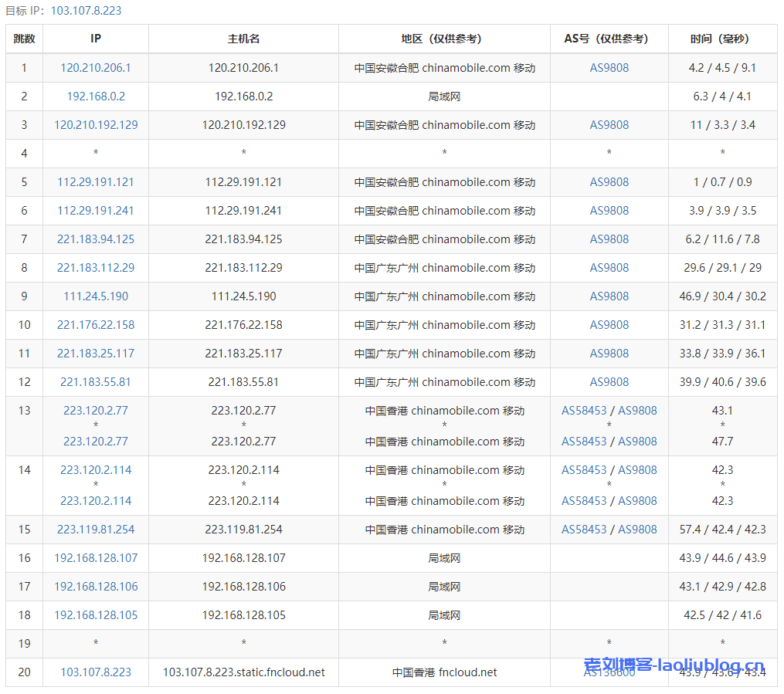This screenshot has height=694, width=784.
Task: Open IP link 221.176.22.158
Action: point(96,325)
